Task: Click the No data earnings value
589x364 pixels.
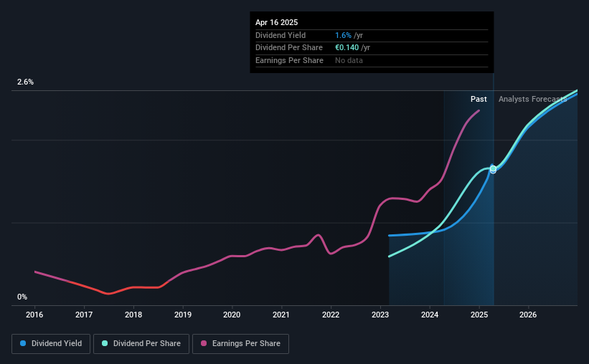Action: (349, 60)
